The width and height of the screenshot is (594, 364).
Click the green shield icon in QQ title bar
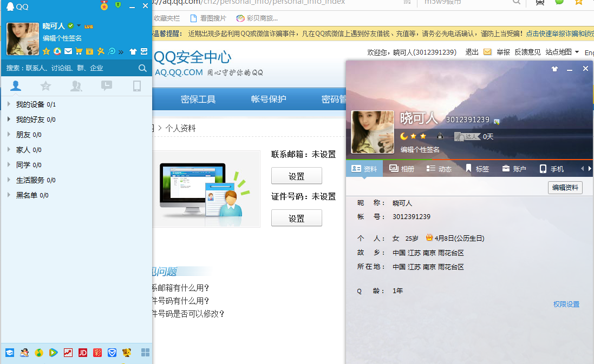click(118, 5)
